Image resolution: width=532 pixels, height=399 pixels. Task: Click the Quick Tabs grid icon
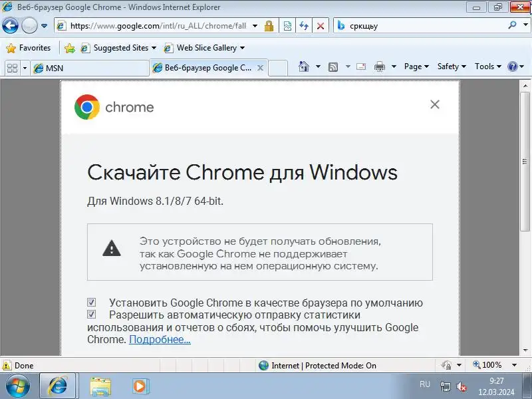[x=12, y=68]
